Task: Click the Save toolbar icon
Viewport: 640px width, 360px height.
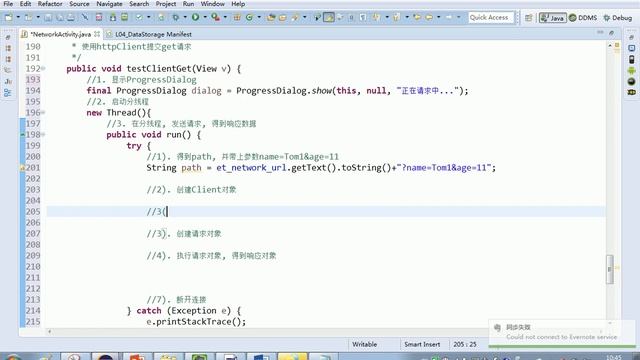Action: pyautogui.click(x=48, y=18)
